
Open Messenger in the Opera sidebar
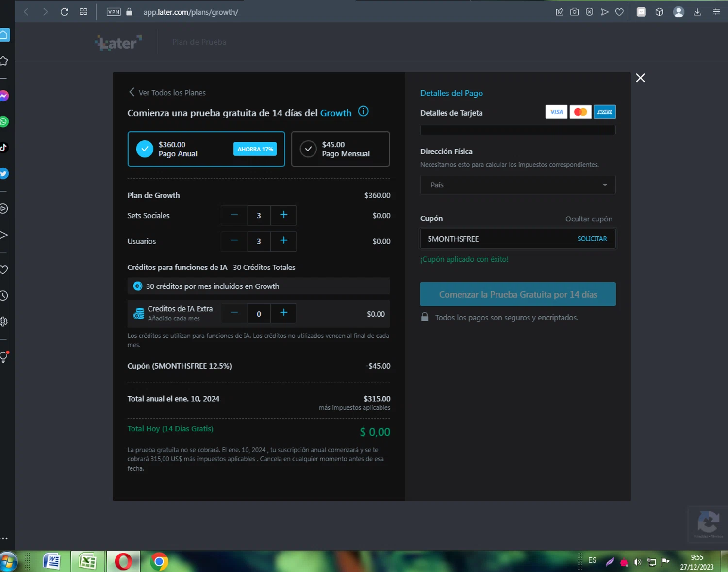coord(4,96)
